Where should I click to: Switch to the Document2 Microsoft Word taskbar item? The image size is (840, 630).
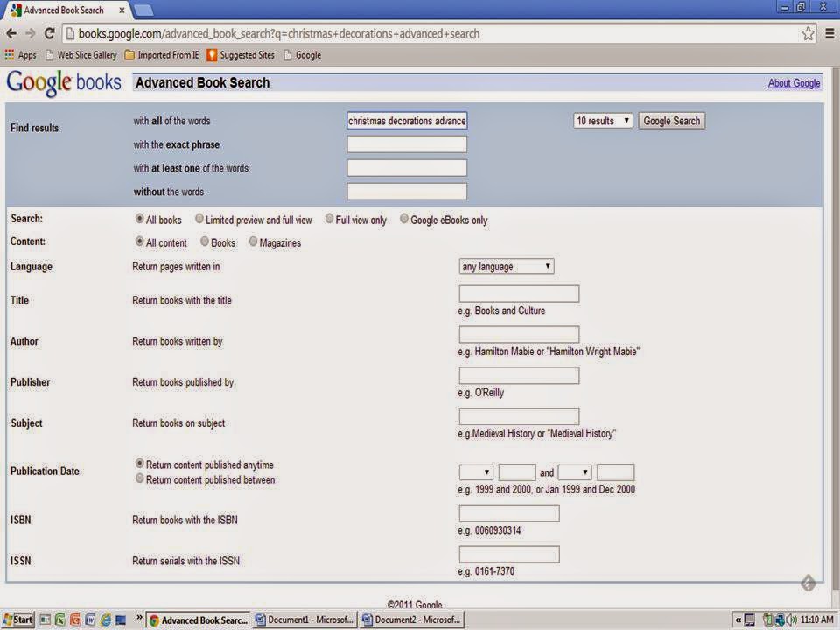pyautogui.click(x=411, y=619)
